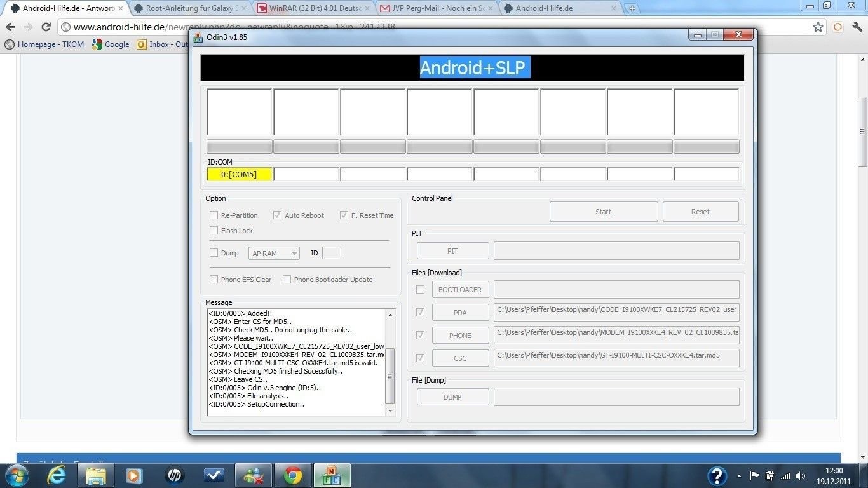
Task: Launch Internet Explorer from the taskbar
Action: click(56, 475)
